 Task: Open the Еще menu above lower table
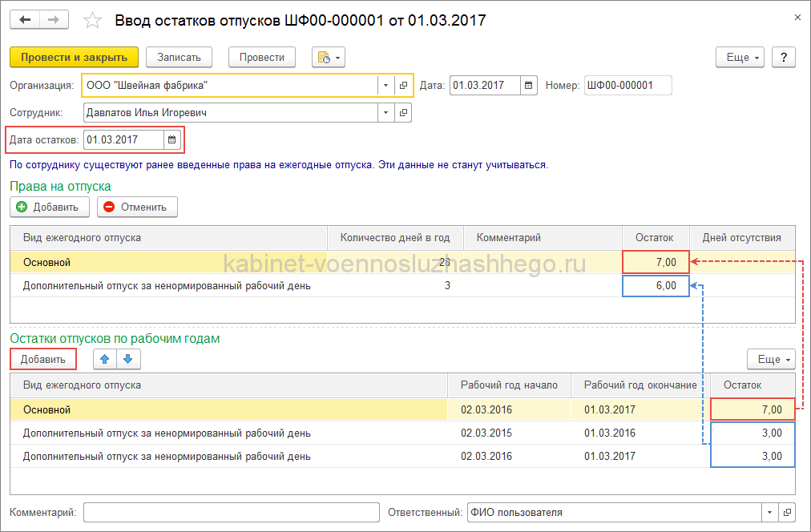(771, 360)
